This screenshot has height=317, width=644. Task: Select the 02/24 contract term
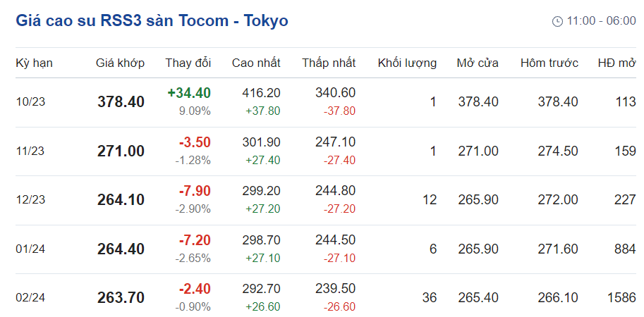pyautogui.click(x=30, y=298)
